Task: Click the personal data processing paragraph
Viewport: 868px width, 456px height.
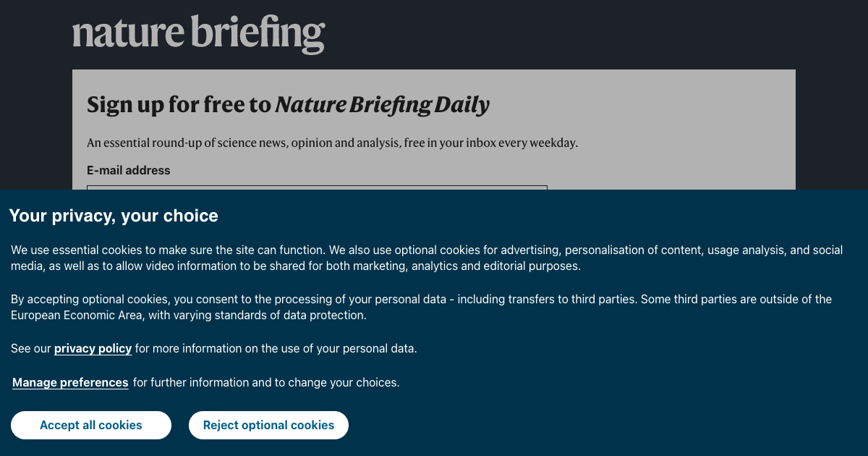Action: click(x=421, y=307)
